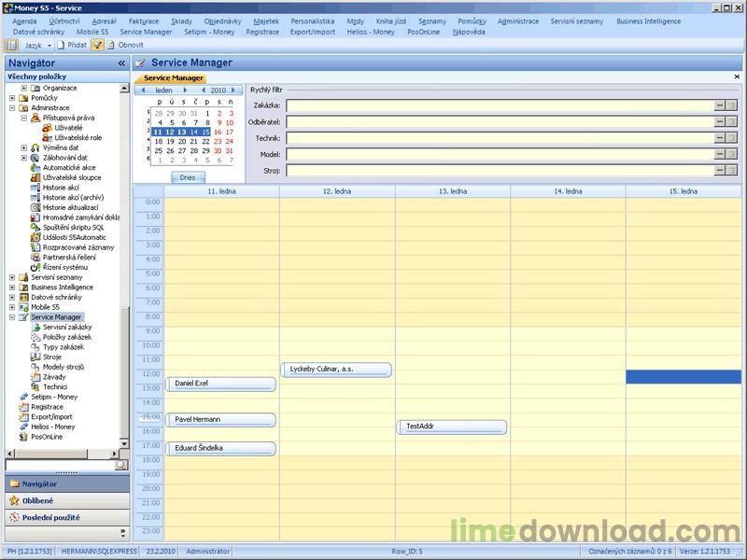This screenshot has width=747, height=560.
Task: Click the Mobile S5 tree icon
Action: [x=23, y=307]
